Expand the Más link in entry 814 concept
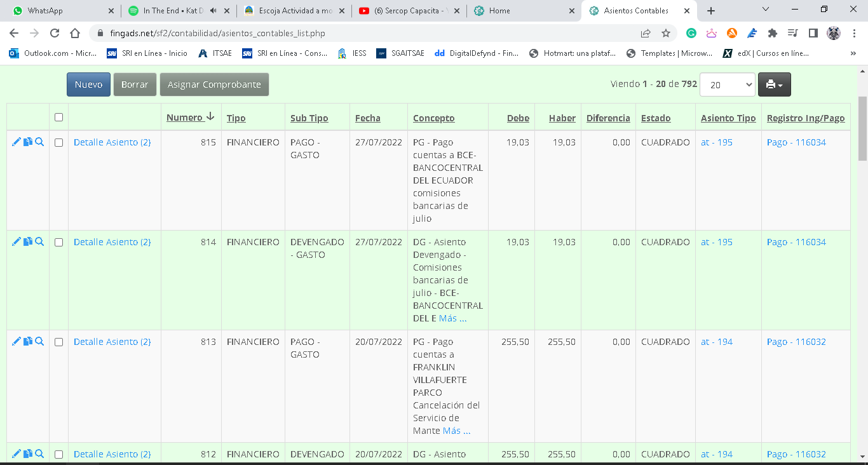868x465 pixels. click(x=452, y=318)
